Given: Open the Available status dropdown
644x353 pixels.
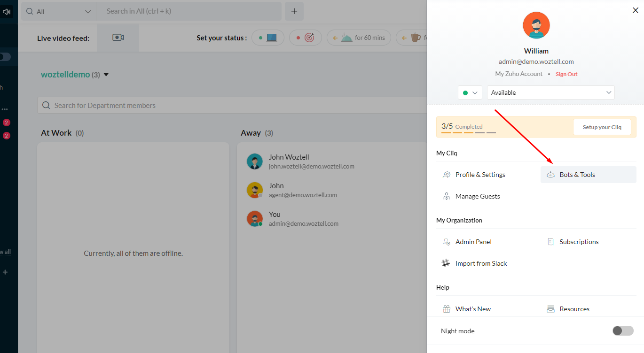Looking at the screenshot, I should tap(551, 92).
